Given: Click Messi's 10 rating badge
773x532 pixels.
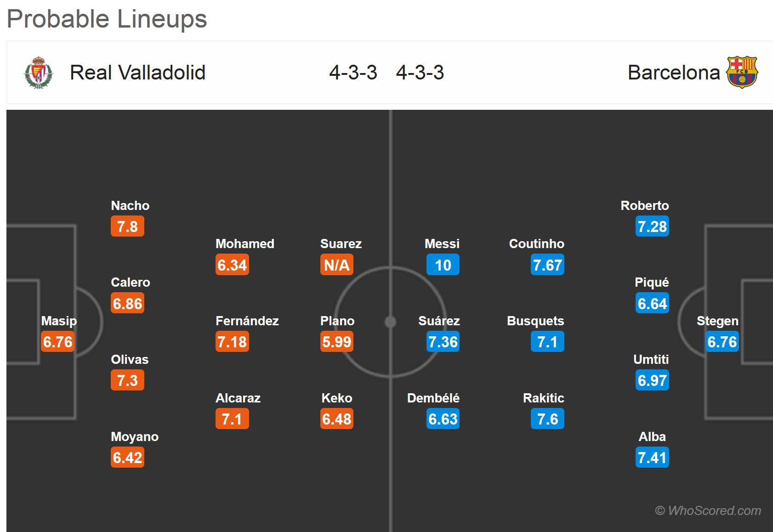Looking at the screenshot, I should (x=443, y=265).
